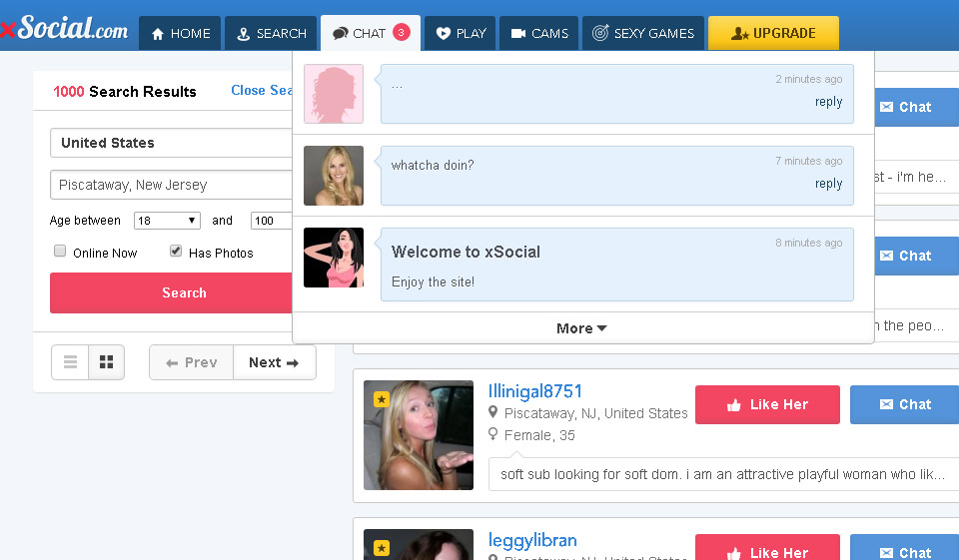The height and width of the screenshot is (560, 959).
Task: Click cartoon avatar in Welcome message
Action: (334, 258)
